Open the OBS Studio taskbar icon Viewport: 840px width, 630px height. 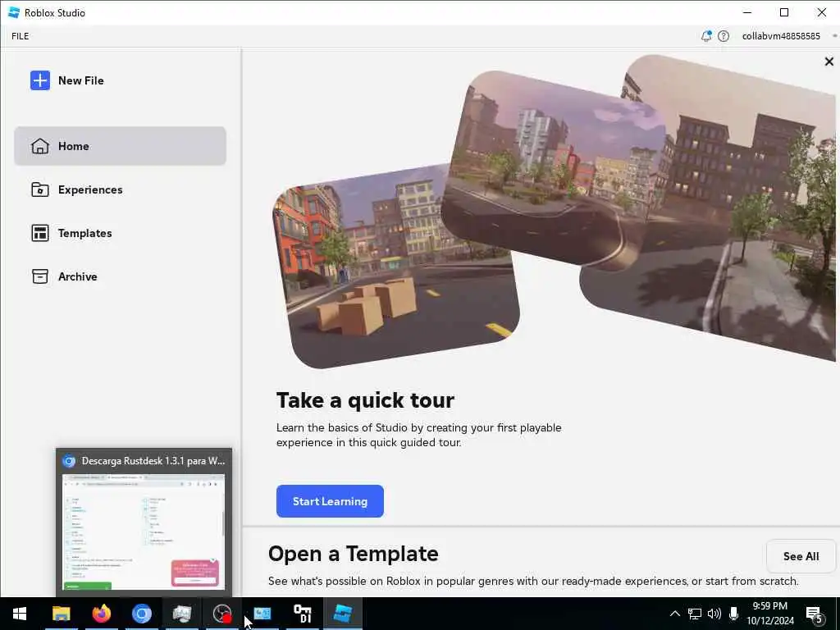point(221,614)
